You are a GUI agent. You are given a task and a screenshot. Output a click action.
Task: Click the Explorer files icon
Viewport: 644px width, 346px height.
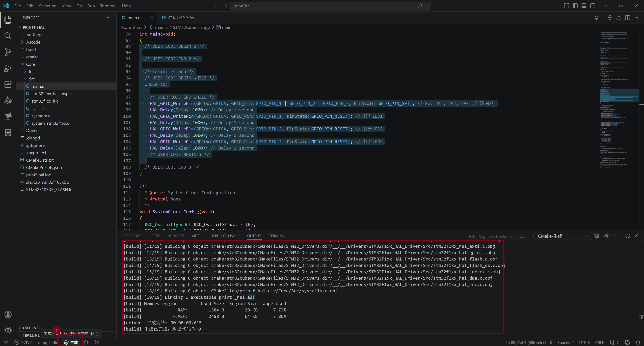[x=8, y=20]
